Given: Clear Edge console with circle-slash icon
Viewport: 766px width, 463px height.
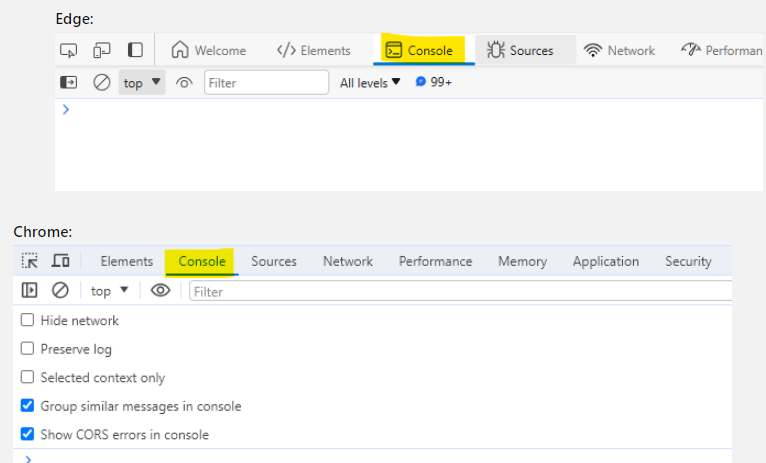Looking at the screenshot, I should coord(102,82).
